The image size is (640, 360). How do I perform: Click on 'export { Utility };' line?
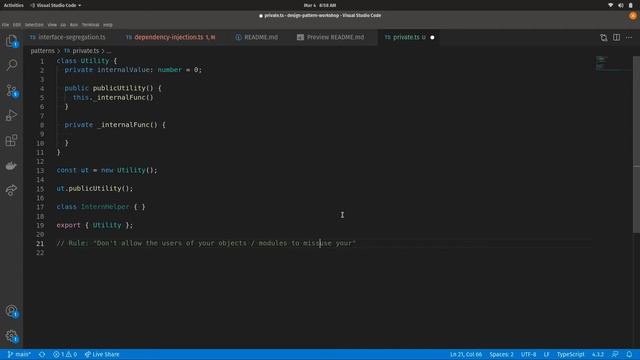coord(95,225)
